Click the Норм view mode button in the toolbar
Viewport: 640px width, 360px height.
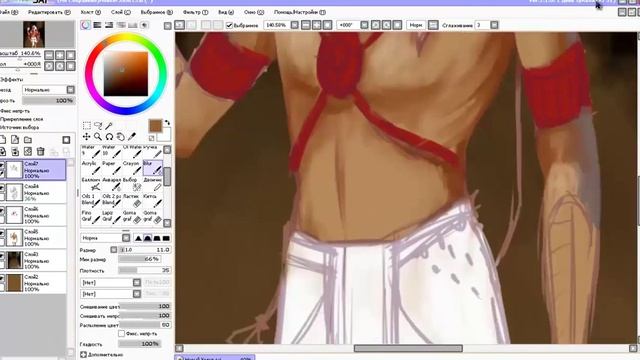pos(416,25)
